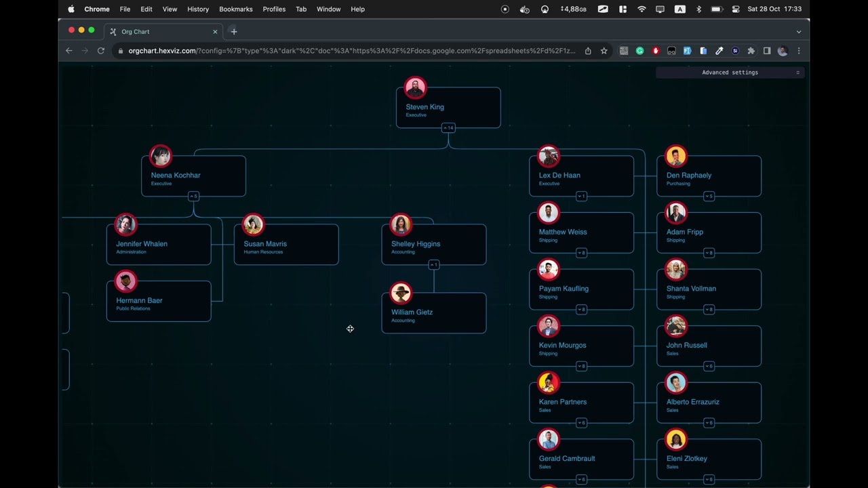Expand Shanta Vollman's reports toggle
Image resolution: width=868 pixels, height=488 pixels.
(x=709, y=310)
